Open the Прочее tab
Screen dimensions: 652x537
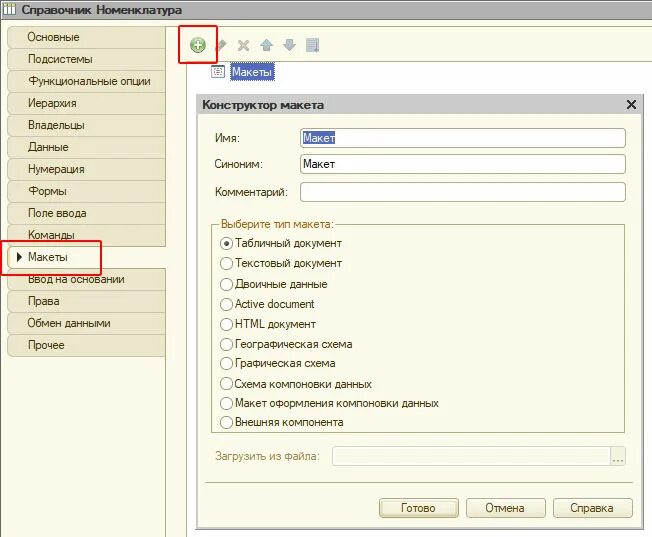click(86, 346)
